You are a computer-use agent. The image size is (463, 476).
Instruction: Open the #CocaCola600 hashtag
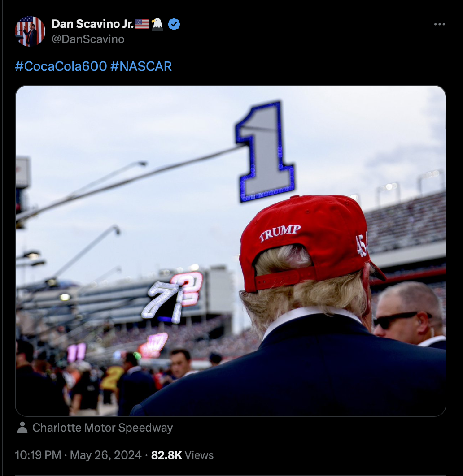[x=61, y=66]
